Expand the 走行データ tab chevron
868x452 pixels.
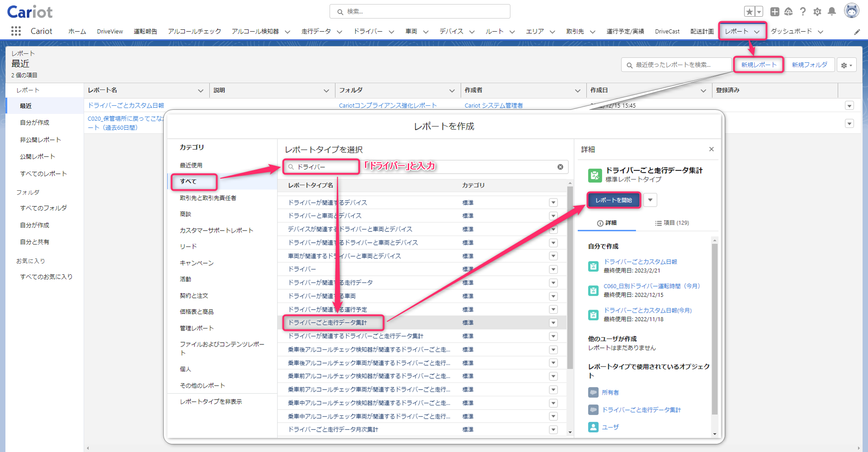[340, 32]
